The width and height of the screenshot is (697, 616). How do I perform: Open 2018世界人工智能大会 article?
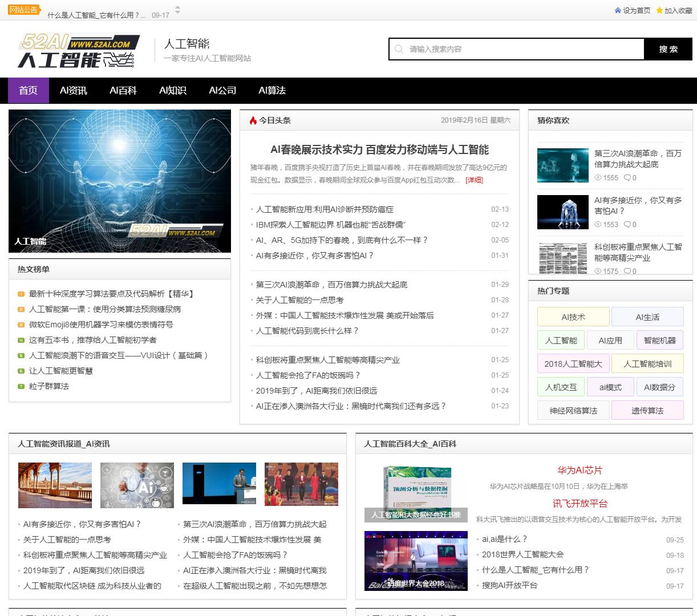pyautogui.click(x=522, y=554)
